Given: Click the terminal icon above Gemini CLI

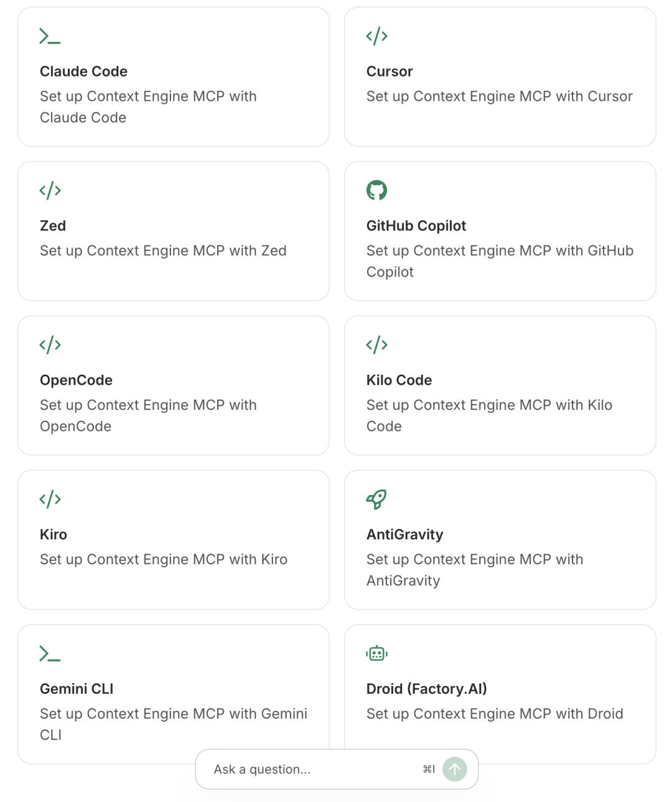Looking at the screenshot, I should [x=50, y=654].
